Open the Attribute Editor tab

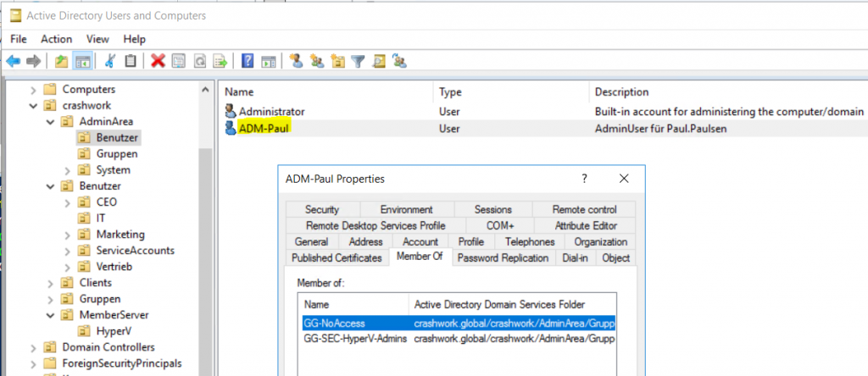coord(586,225)
